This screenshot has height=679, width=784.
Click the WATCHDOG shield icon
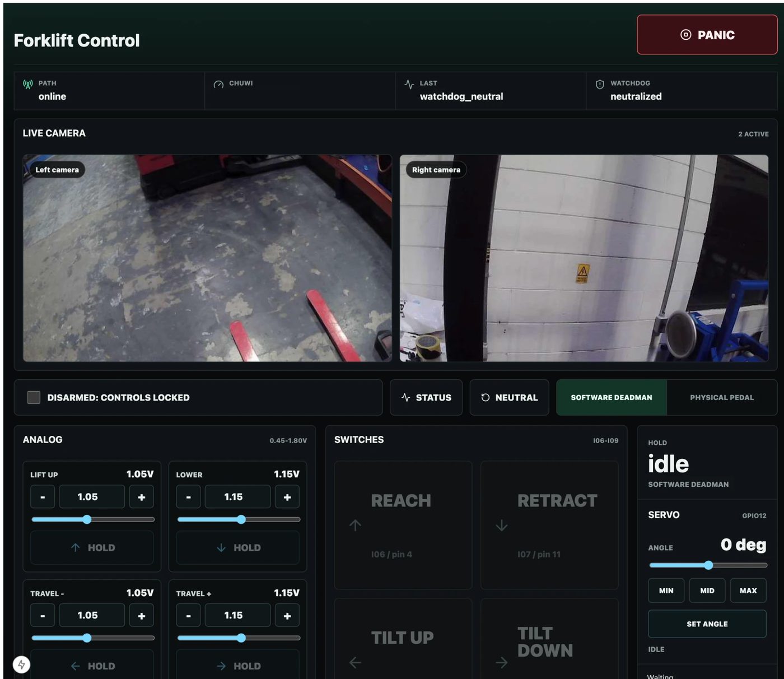(x=600, y=84)
